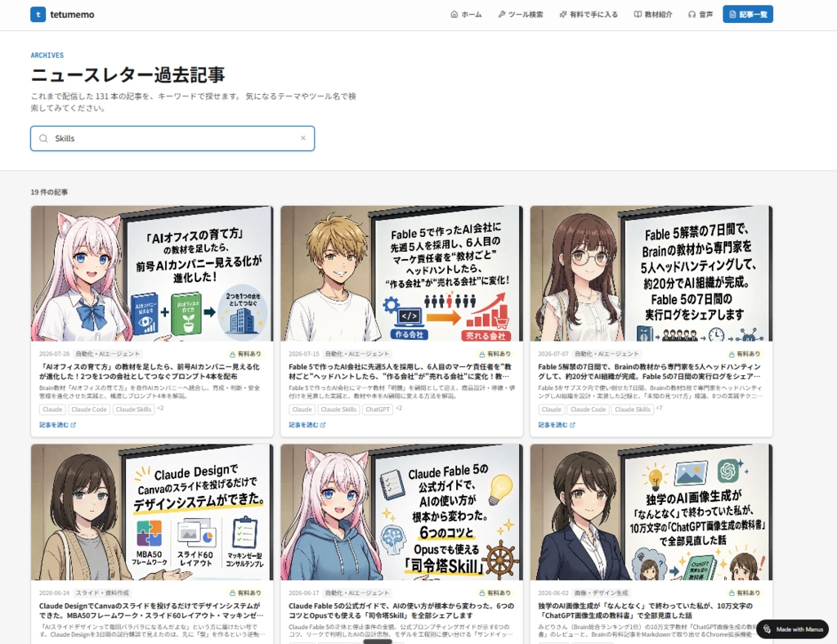
Task: Click the tetumemo blue logo icon
Action: (38, 15)
